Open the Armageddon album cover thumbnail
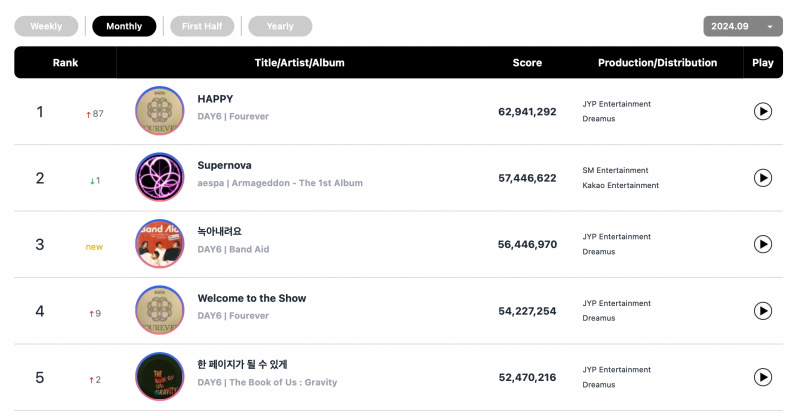Viewport: 800px width, 416px height. pos(160,177)
